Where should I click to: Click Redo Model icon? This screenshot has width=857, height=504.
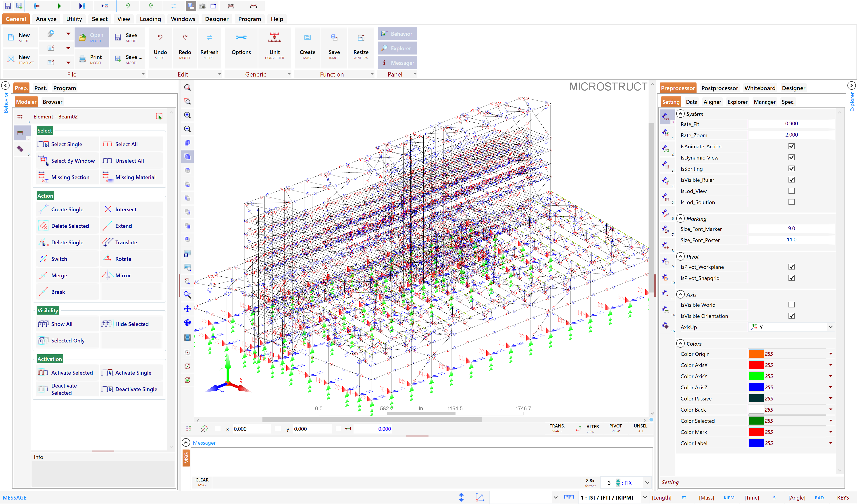click(x=185, y=37)
